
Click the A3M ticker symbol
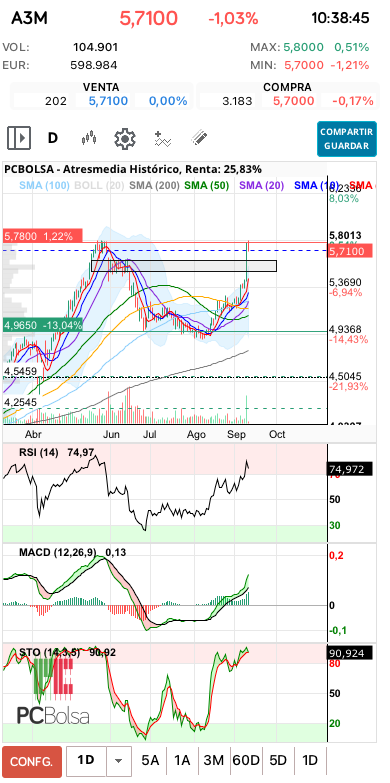point(29,19)
